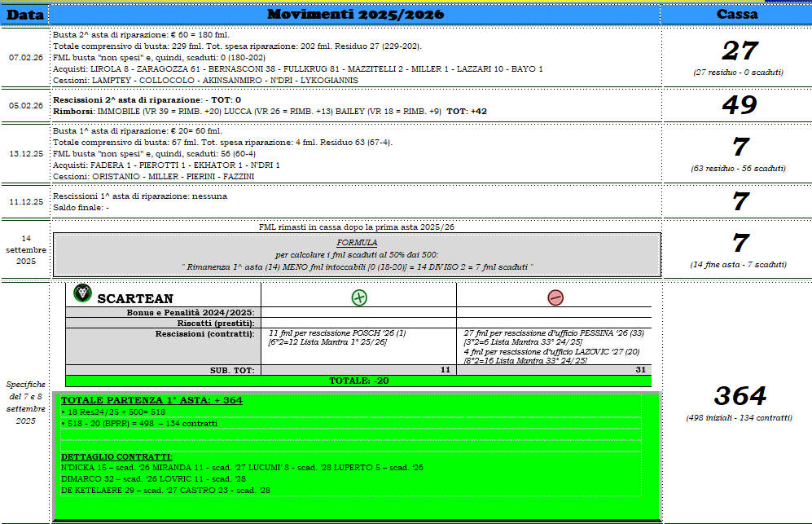This screenshot has width=812, height=524.
Task: Click the Cassa value 364
Action: [x=740, y=396]
